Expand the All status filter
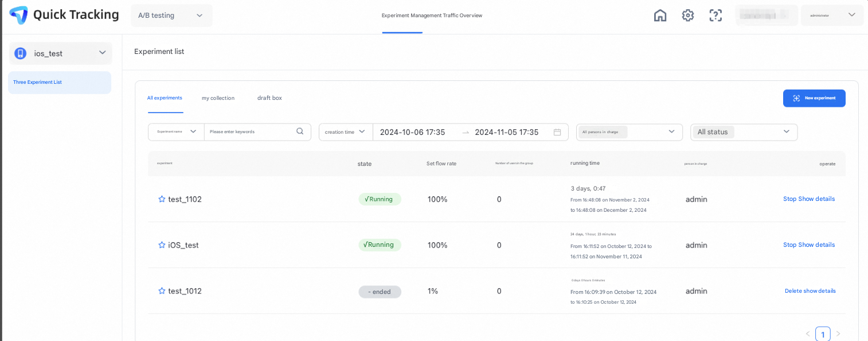The width and height of the screenshot is (868, 341). 744,132
